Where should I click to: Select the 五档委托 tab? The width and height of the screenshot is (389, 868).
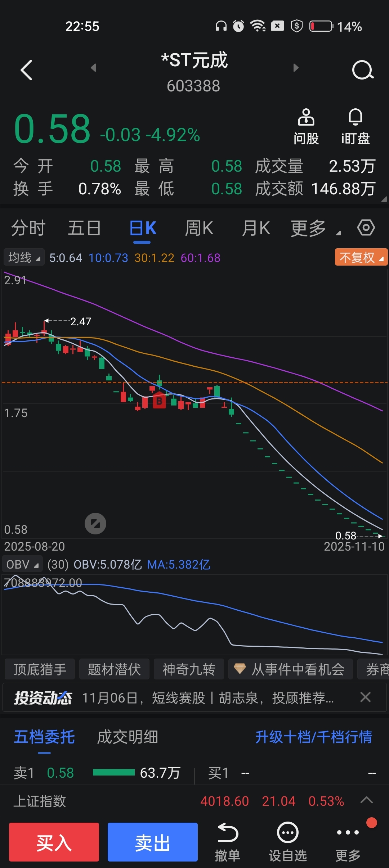click(44, 737)
